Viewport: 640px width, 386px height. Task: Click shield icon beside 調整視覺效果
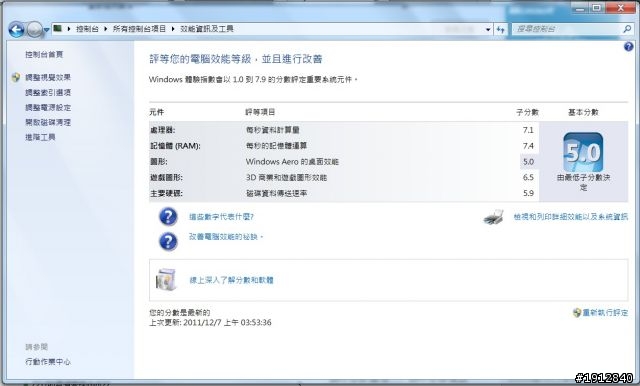16,77
